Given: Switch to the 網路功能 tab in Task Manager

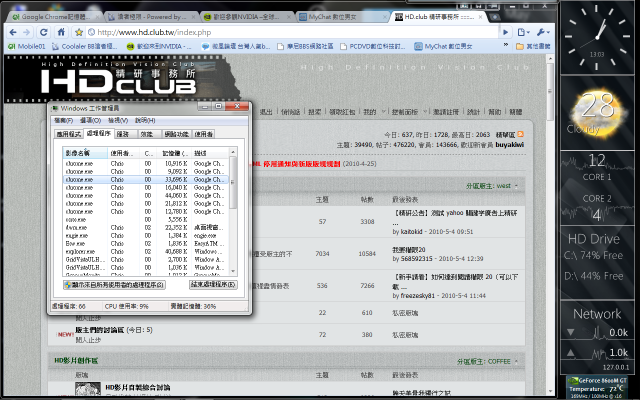Looking at the screenshot, I should [x=176, y=134].
